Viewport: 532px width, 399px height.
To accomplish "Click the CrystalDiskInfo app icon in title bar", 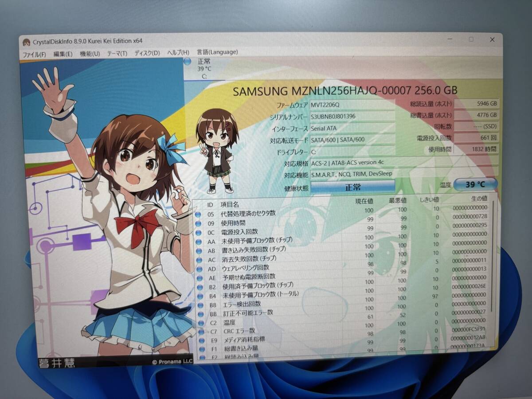I will (27, 42).
